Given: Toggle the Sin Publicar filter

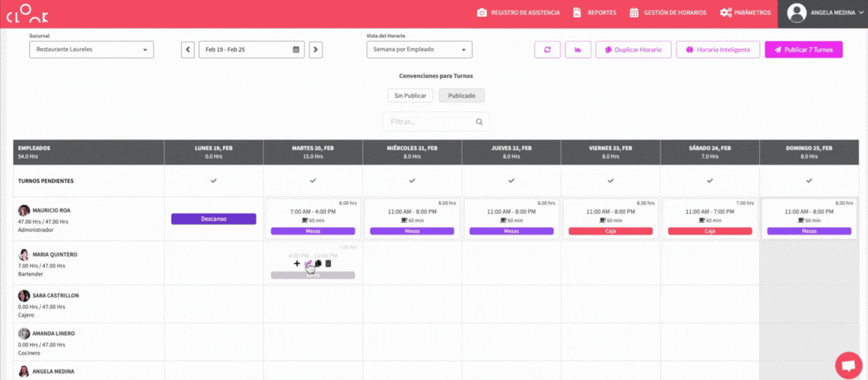Looking at the screenshot, I should [410, 96].
